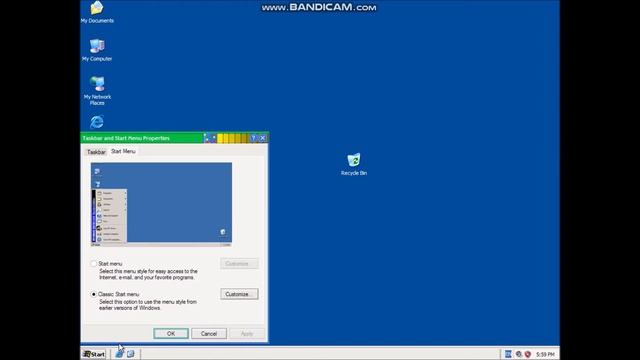The image size is (640, 360).
Task: Open the My Documents desktop icon
Action: 97,12
